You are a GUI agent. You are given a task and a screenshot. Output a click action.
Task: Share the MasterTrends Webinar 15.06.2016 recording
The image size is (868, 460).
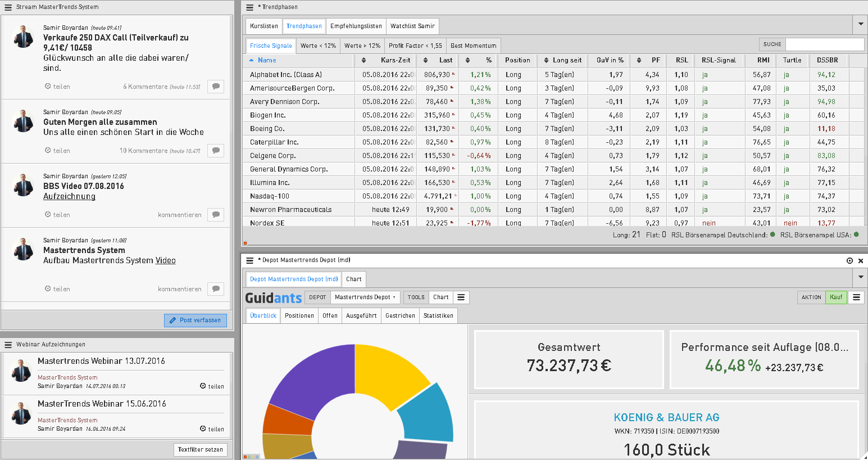click(212, 429)
